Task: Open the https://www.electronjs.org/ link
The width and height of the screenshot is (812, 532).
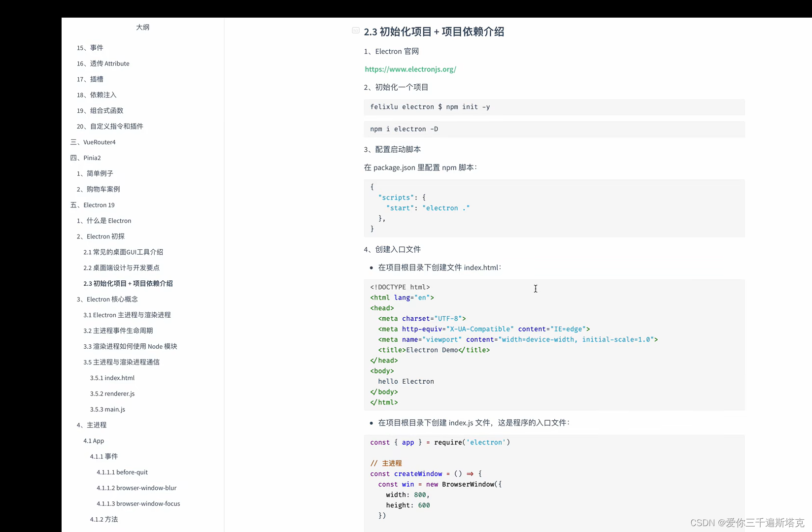Action: 410,69
